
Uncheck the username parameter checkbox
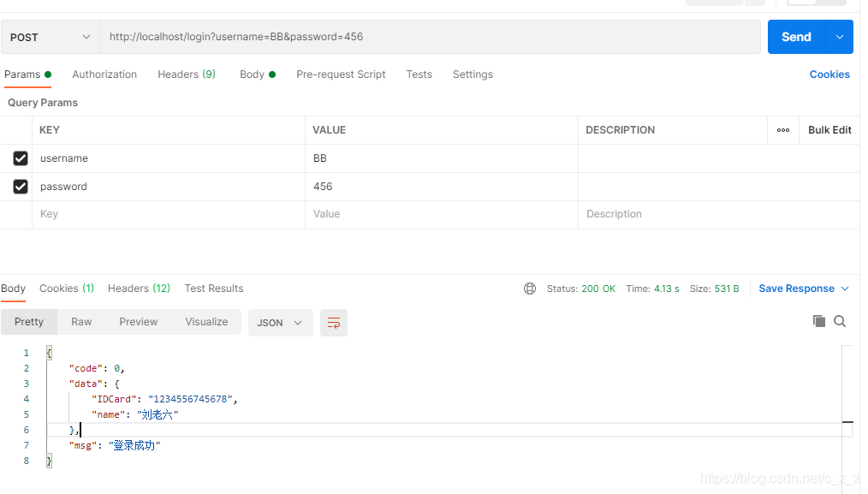coord(21,158)
